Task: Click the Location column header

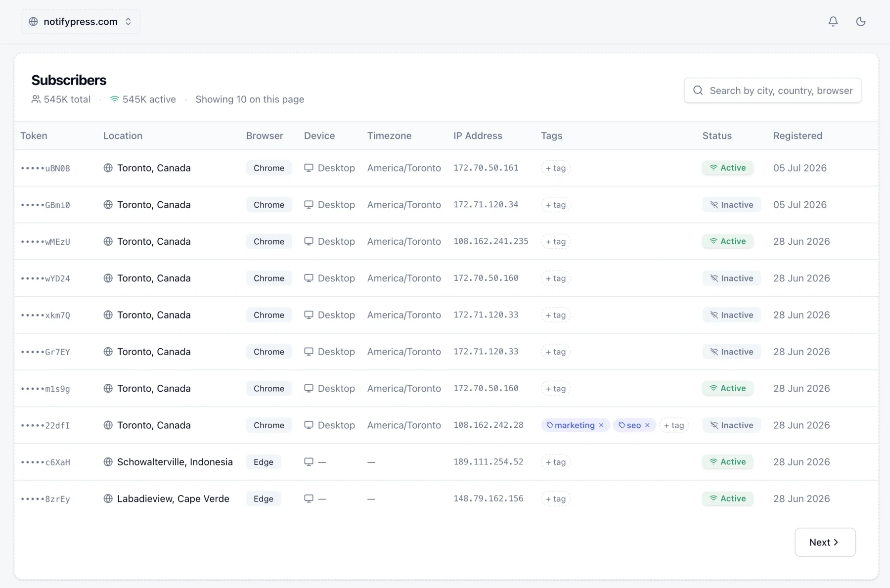Action: point(123,136)
